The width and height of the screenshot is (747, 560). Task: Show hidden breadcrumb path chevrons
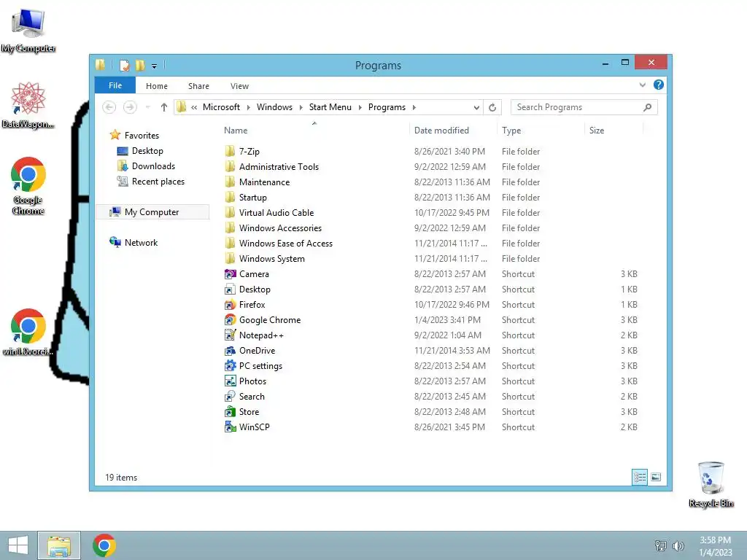194,108
